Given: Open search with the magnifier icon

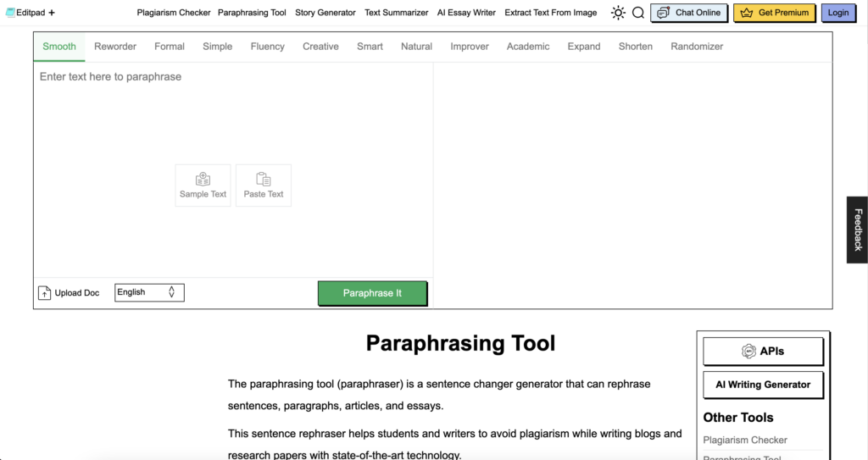Looking at the screenshot, I should tap(637, 13).
